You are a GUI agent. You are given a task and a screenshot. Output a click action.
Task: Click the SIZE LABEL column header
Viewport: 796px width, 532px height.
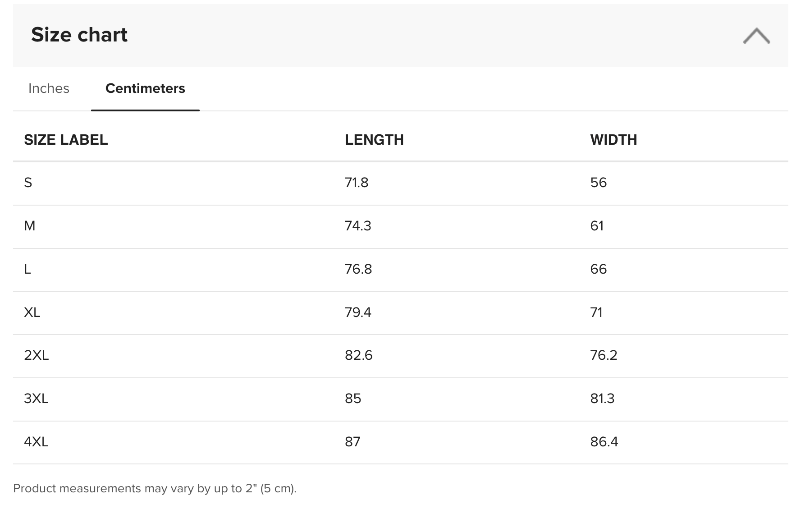(x=66, y=140)
